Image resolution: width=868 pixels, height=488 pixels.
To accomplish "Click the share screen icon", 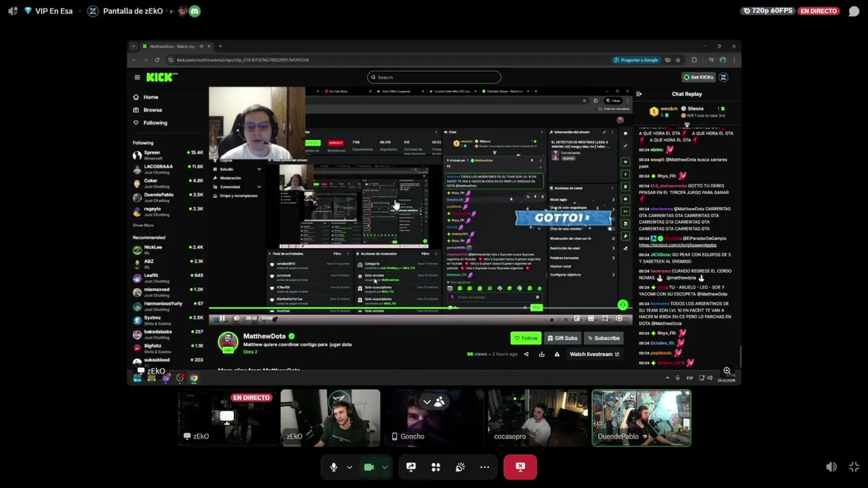I will click(x=411, y=467).
